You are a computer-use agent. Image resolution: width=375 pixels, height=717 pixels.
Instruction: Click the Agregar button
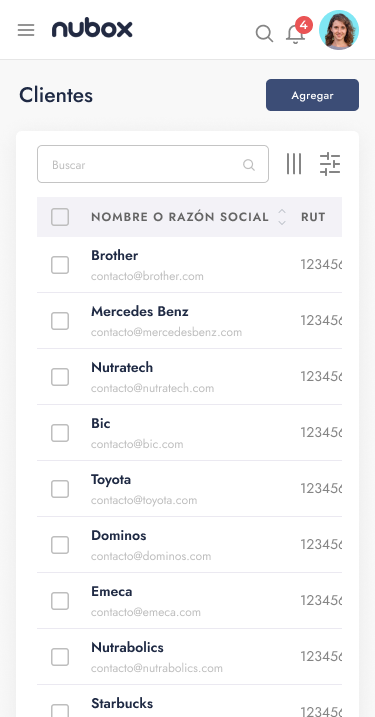(312, 95)
